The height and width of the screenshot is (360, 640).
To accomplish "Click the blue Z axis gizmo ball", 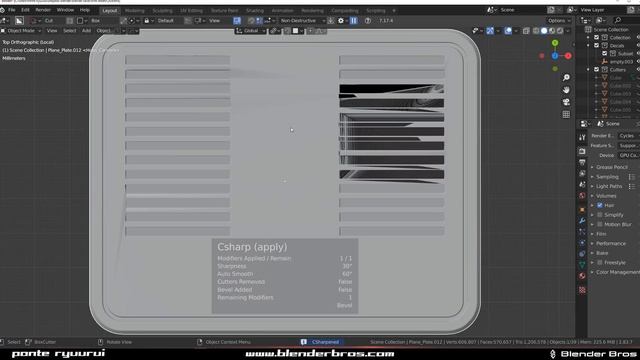I will [x=555, y=56].
